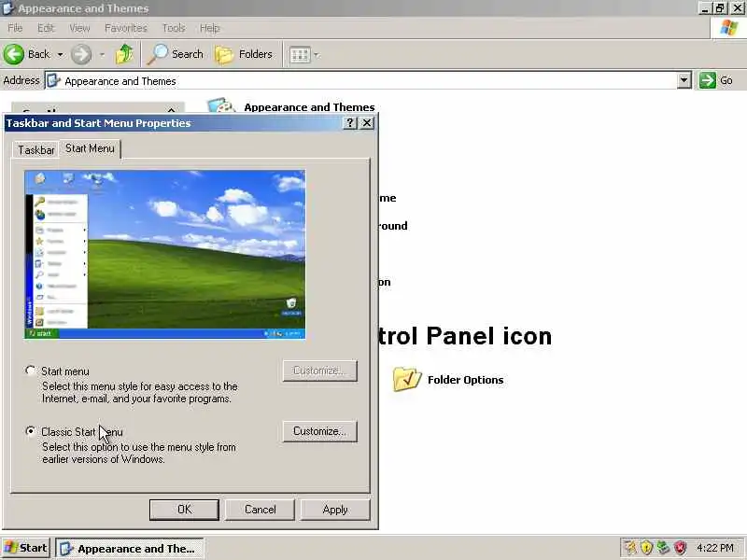Open the Forward history dropdown arrow

tap(102, 55)
